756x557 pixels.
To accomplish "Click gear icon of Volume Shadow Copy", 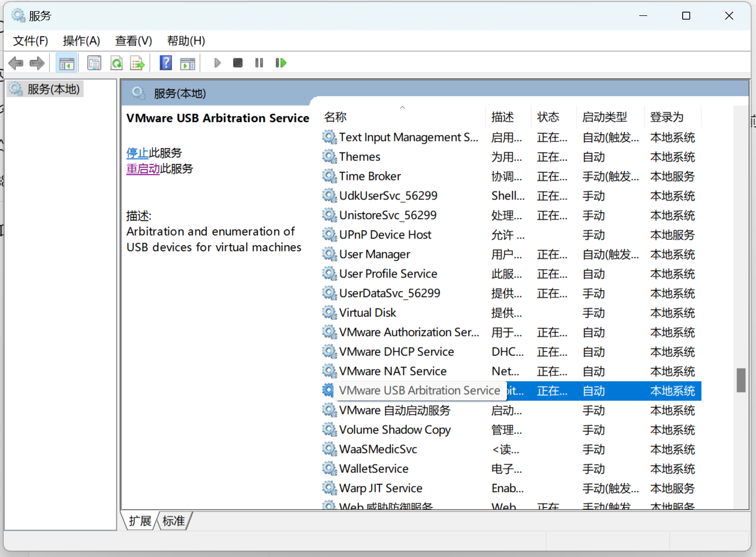I will coord(330,430).
